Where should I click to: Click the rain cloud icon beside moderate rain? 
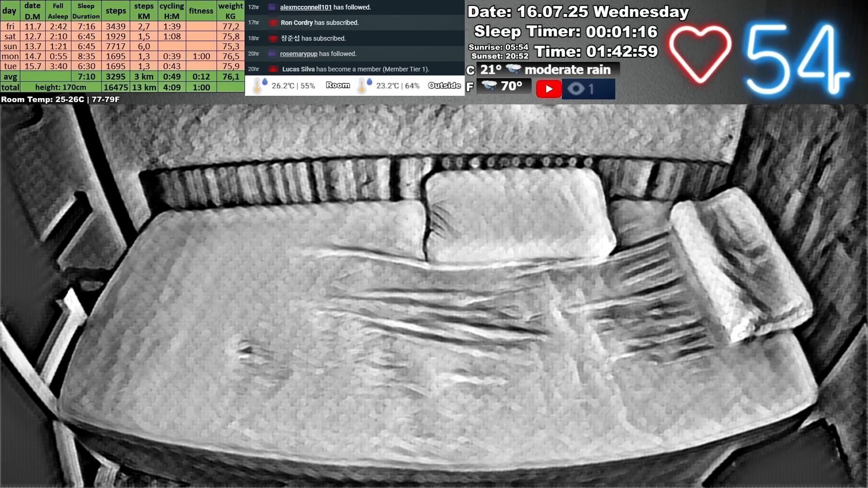click(x=513, y=69)
